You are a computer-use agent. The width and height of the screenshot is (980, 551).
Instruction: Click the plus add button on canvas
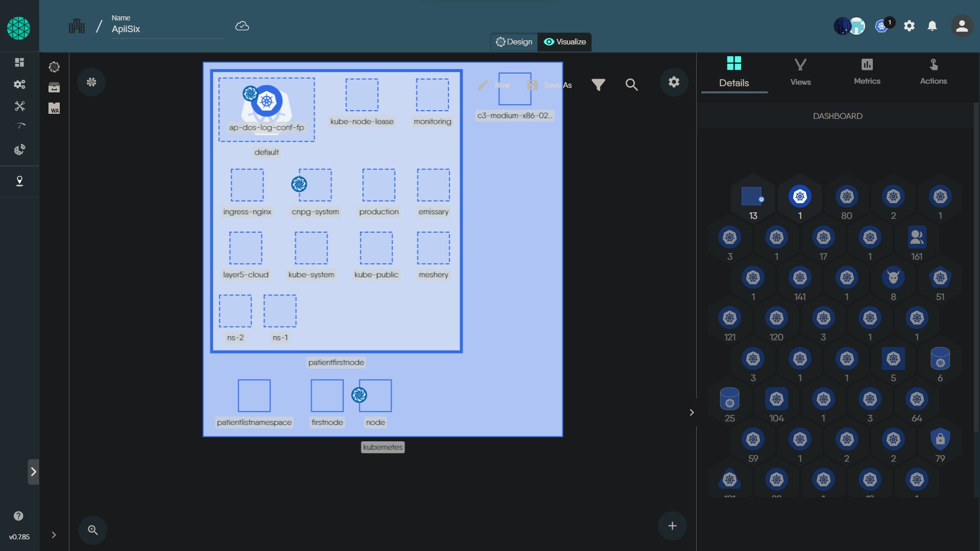tap(672, 525)
